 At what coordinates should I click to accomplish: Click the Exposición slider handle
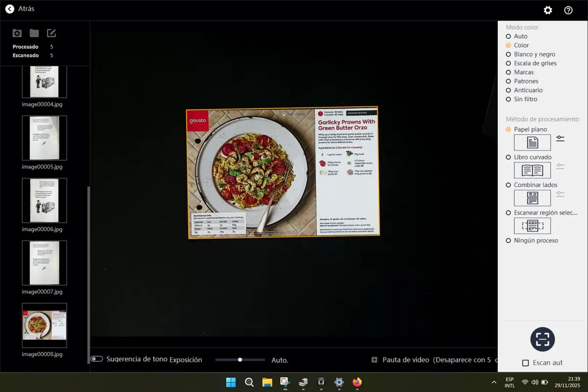[x=240, y=360]
